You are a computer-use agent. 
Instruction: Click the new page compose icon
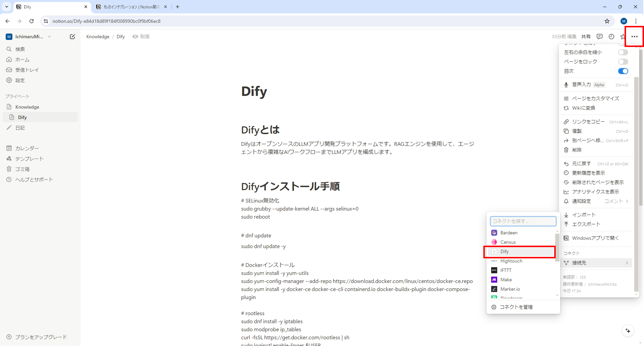pyautogui.click(x=72, y=37)
